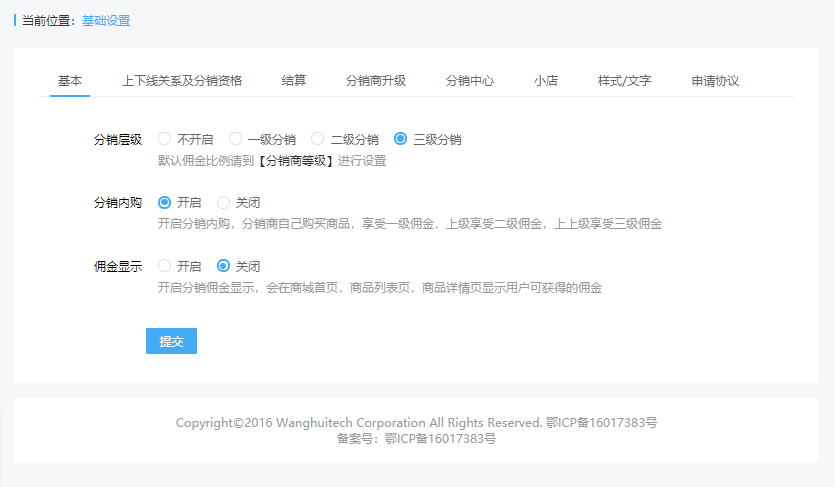Go to the 分销商升级 tab
Screen dimensions: 835x487
point(375,81)
